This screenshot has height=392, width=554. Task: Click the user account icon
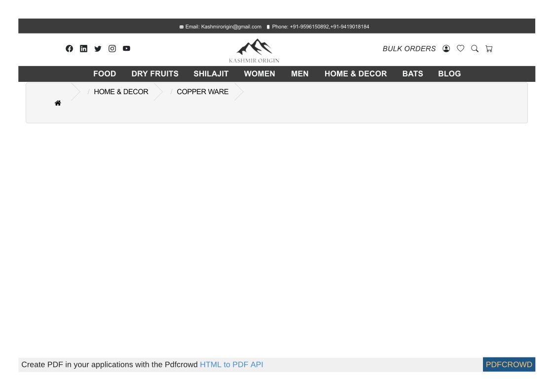(x=446, y=48)
